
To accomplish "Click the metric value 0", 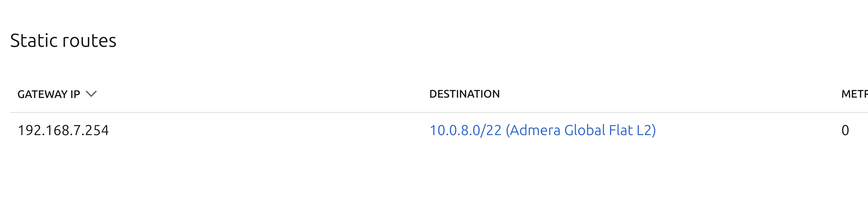I will point(845,130).
